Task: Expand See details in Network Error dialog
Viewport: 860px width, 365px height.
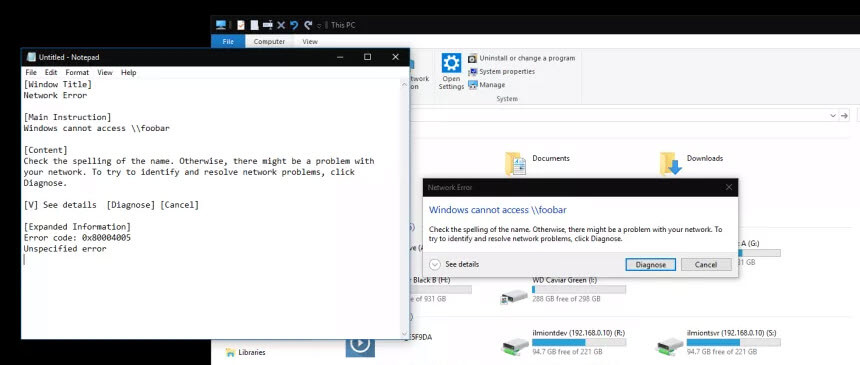Action: [454, 265]
